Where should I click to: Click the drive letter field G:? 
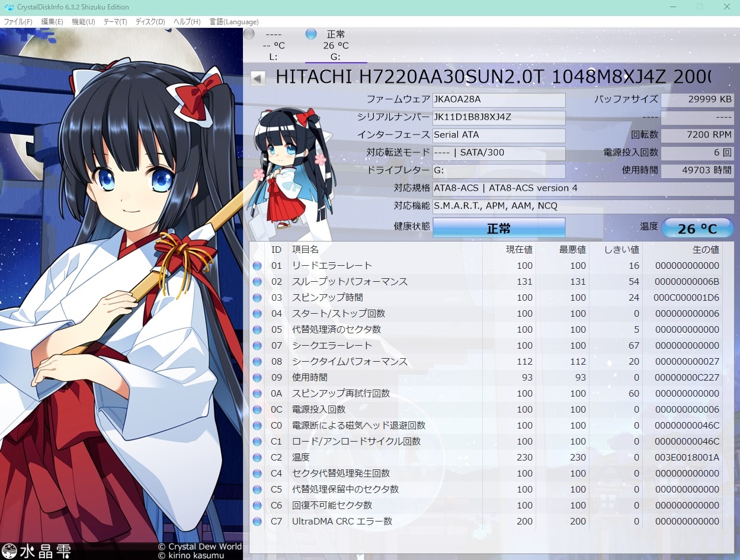pos(499,170)
